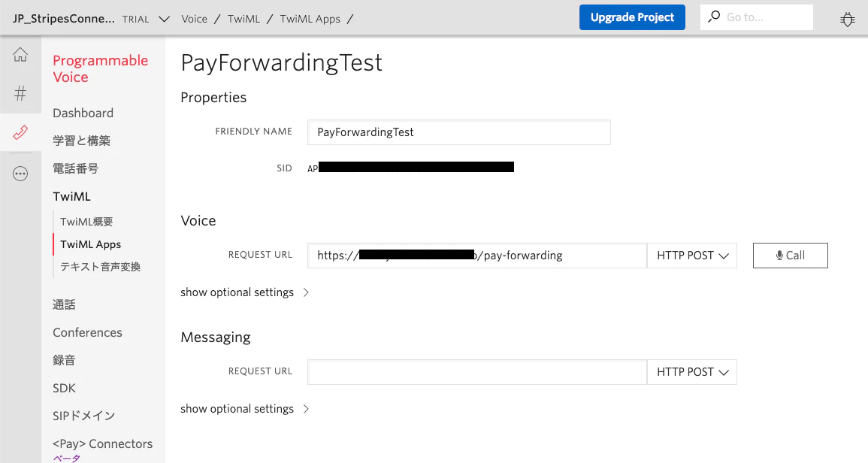
Task: Click the Programmable Voice heading
Action: coord(100,68)
